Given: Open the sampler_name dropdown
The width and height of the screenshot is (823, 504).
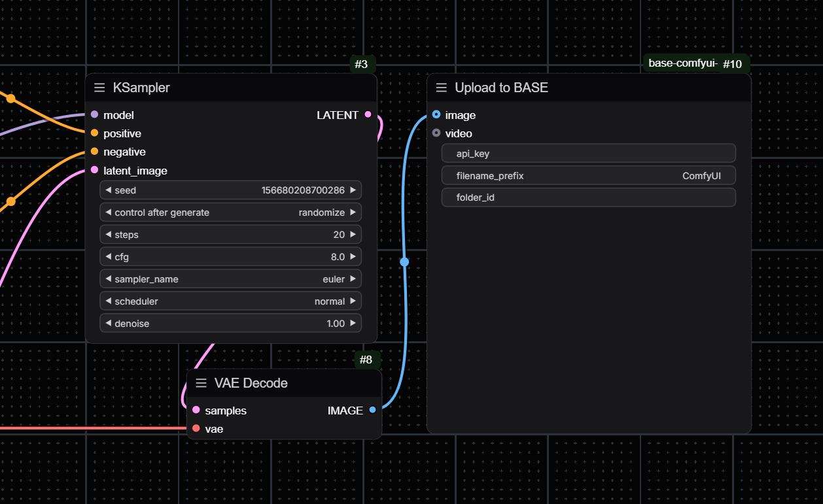Looking at the screenshot, I should (x=230, y=278).
